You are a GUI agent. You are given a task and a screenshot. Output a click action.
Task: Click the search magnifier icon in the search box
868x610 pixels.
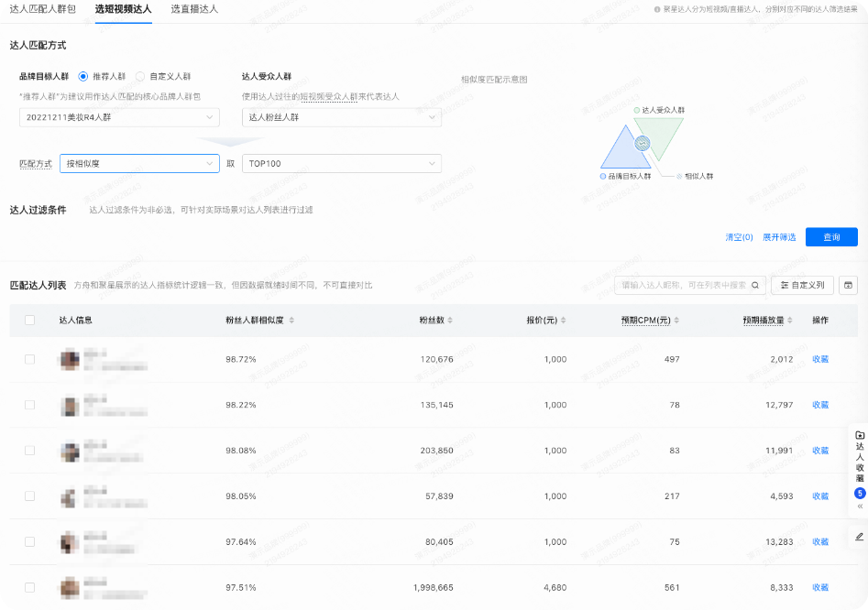pos(754,285)
